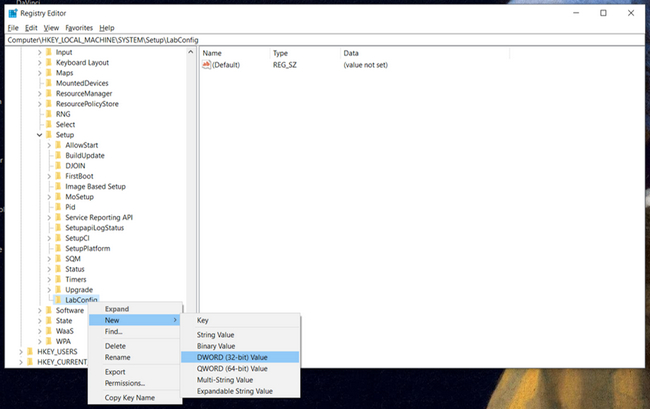
Task: Click the SetupCl folder icon
Action: [58, 238]
